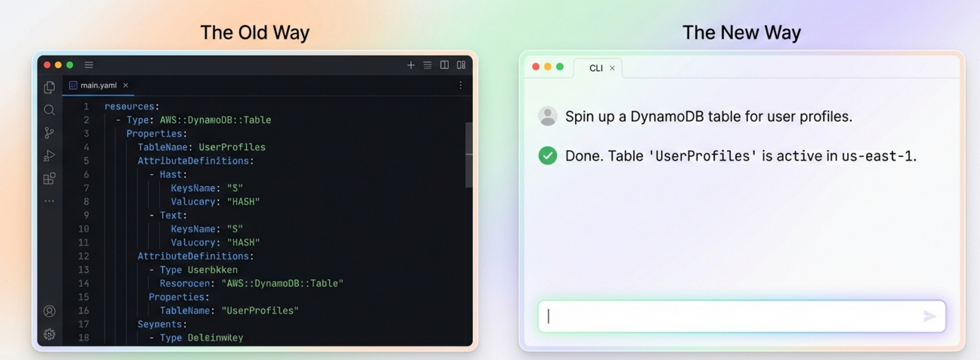Click '- Text:' on line 9
The image size is (980, 360).
[168, 215]
